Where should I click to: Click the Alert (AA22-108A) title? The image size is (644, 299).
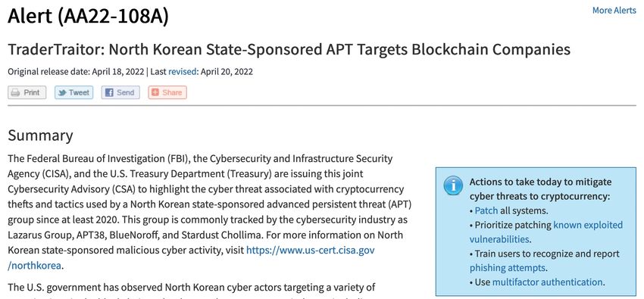tap(88, 17)
